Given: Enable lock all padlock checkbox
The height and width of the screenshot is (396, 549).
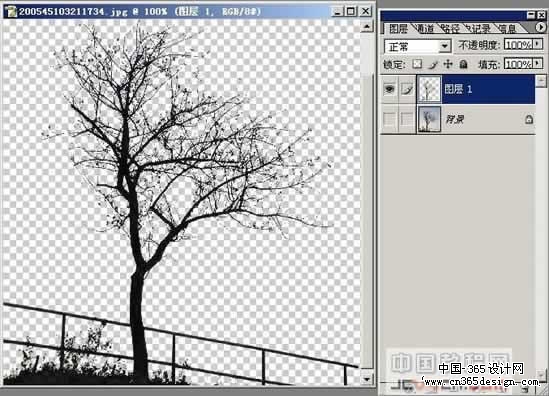Looking at the screenshot, I should click(463, 64).
